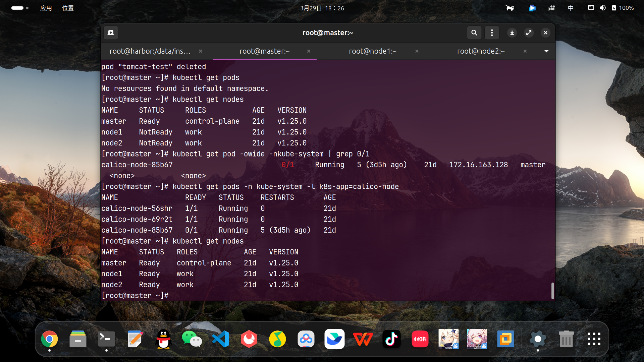Switch input method via 中 indicator
This screenshot has height=362, width=644.
click(571, 8)
